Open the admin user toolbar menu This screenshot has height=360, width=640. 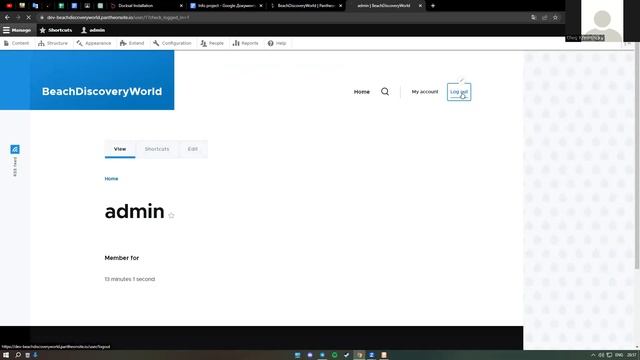pos(93,30)
